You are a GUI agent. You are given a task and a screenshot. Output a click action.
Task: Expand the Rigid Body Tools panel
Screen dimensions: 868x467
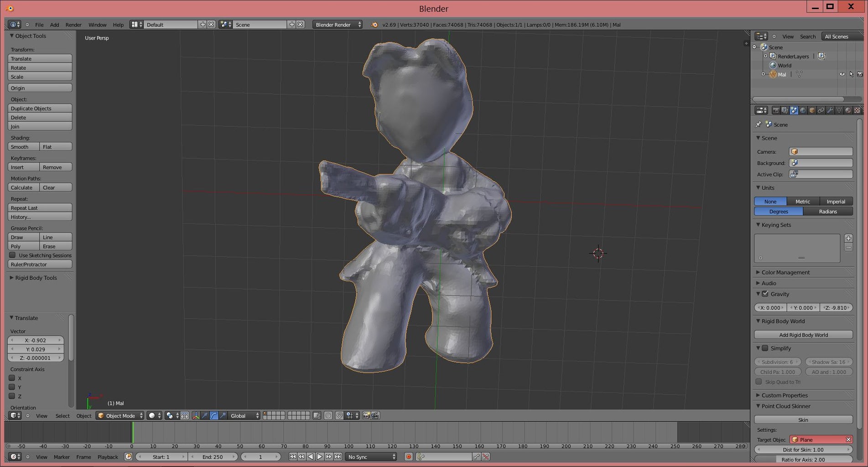(x=36, y=278)
